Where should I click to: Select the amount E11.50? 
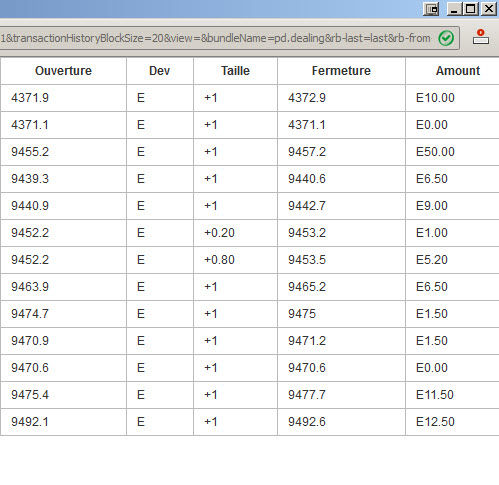(x=435, y=395)
